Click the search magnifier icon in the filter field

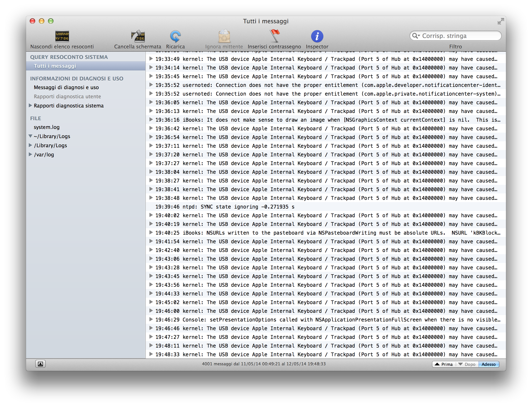415,36
